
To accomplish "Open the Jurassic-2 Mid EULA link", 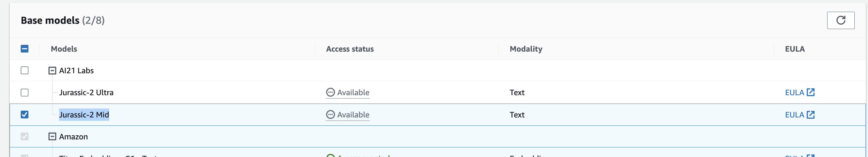I will pyautogui.click(x=794, y=115).
